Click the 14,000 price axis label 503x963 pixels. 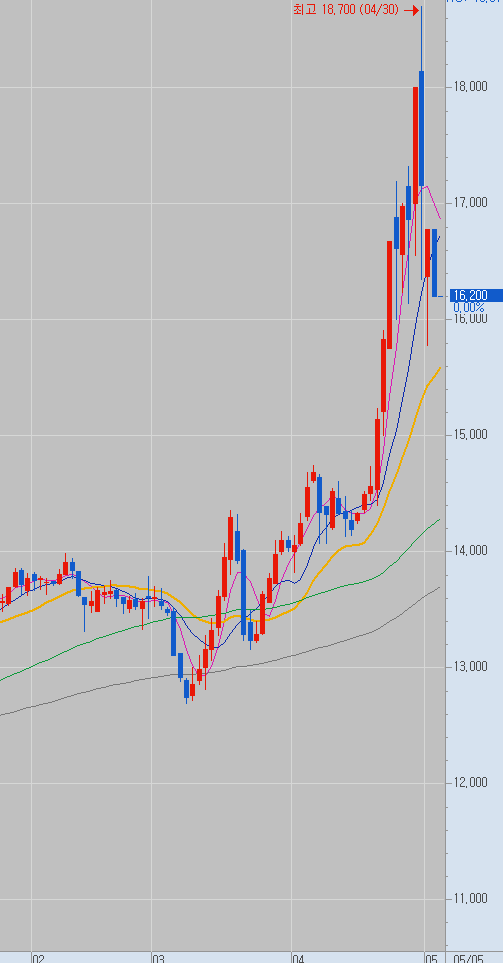pyautogui.click(x=470, y=551)
